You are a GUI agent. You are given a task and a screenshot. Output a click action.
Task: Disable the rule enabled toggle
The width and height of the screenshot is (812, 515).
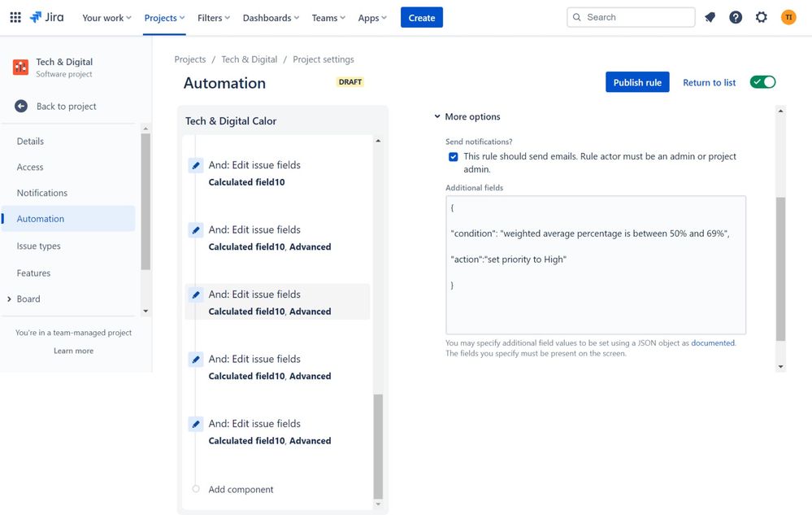pos(762,82)
